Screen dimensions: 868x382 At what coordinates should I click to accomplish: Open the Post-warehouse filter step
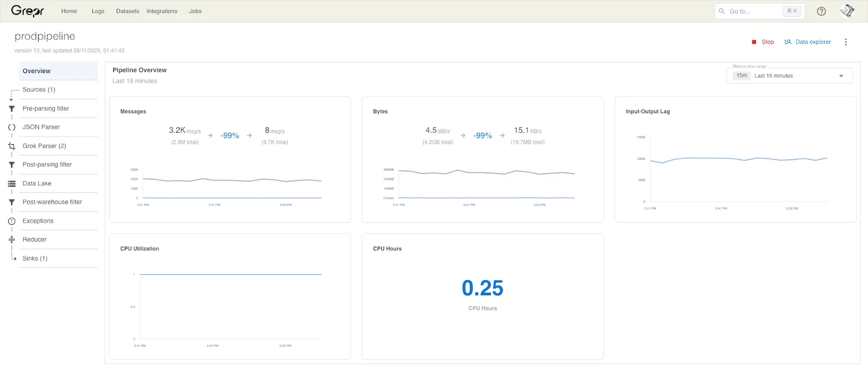[x=58, y=202]
